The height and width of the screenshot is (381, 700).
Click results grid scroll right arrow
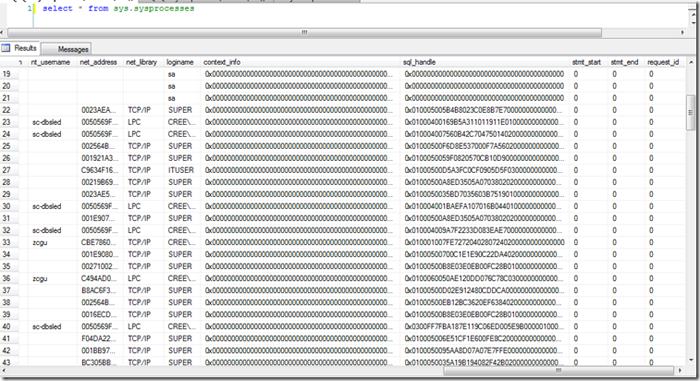coord(680,371)
